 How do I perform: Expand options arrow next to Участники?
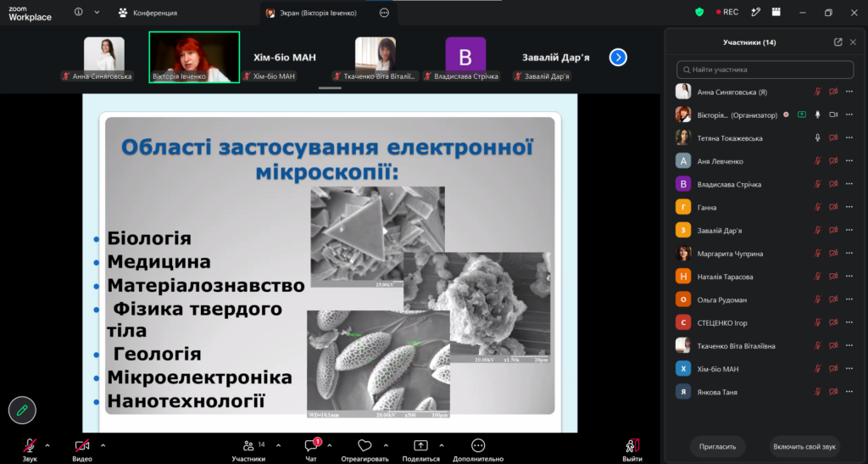click(278, 445)
